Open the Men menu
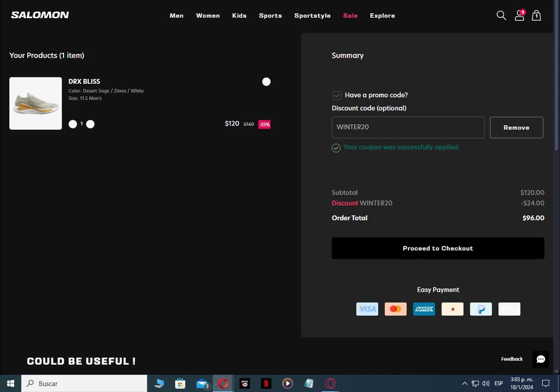This screenshot has width=560, height=392. (x=177, y=16)
